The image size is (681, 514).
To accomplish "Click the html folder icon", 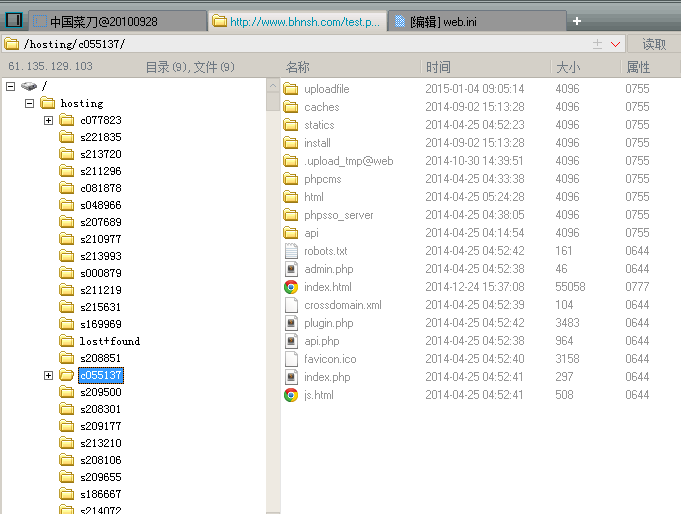I will pos(291,197).
